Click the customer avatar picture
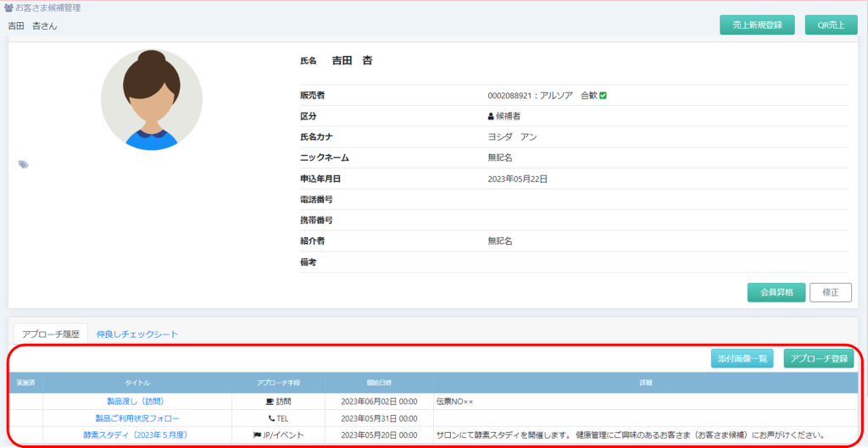 pos(151,100)
